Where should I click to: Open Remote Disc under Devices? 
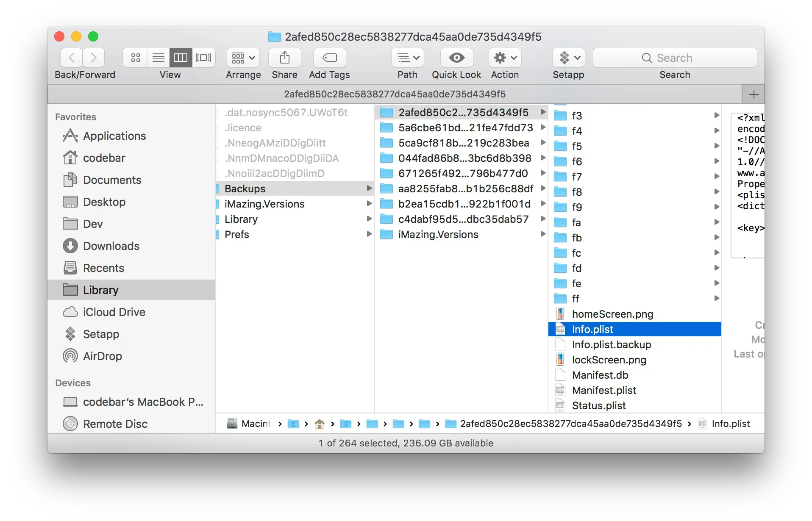tap(115, 424)
